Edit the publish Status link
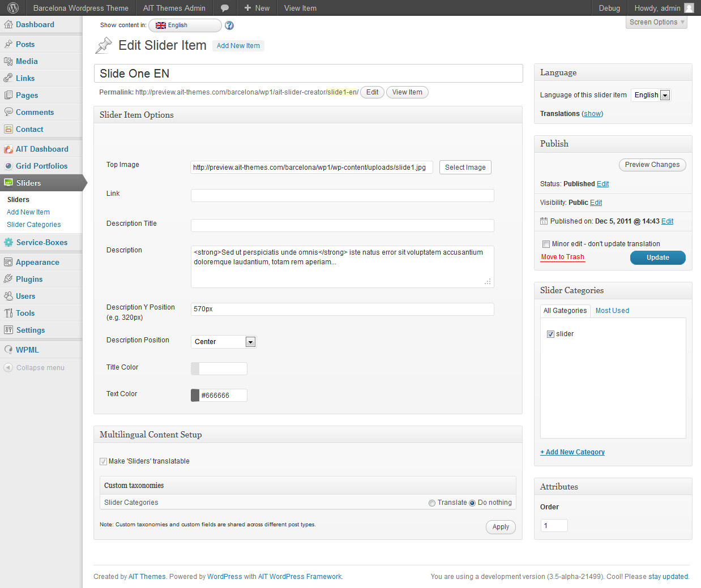The width and height of the screenshot is (701, 588). 603,184
